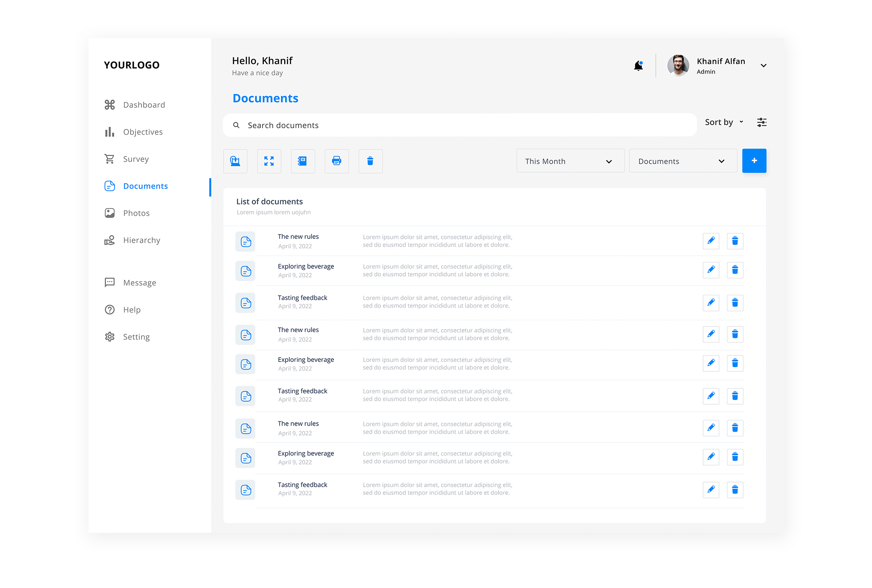
Task: Click the blue plus add button
Action: (x=754, y=161)
